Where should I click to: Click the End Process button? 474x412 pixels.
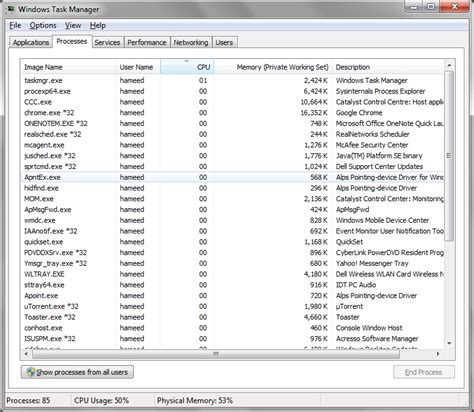pyautogui.click(x=423, y=372)
